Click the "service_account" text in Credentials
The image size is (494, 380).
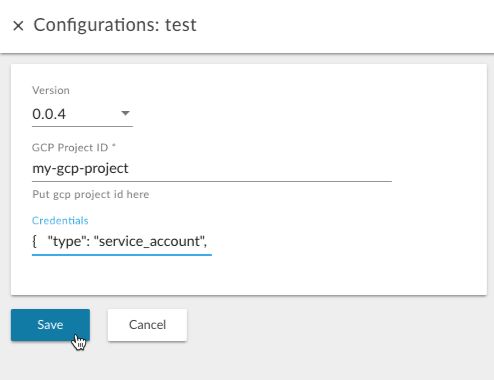(x=150, y=241)
